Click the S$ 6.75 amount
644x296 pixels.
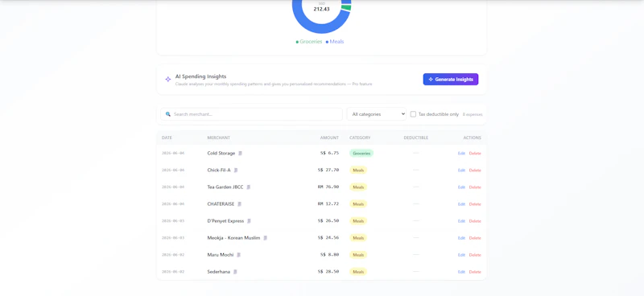(330, 153)
